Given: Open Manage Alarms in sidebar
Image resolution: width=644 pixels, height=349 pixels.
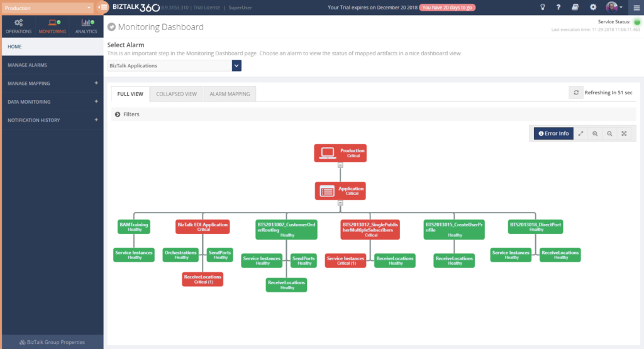Looking at the screenshot, I should click(53, 65).
